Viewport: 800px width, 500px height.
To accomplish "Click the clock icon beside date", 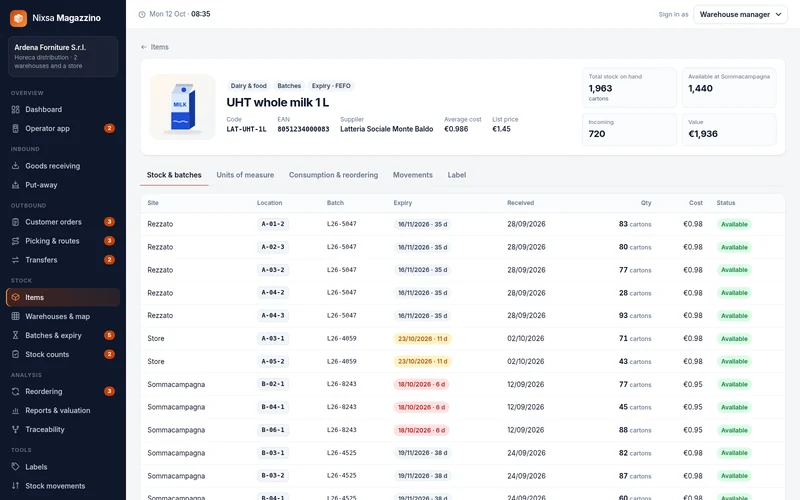I will coord(142,14).
